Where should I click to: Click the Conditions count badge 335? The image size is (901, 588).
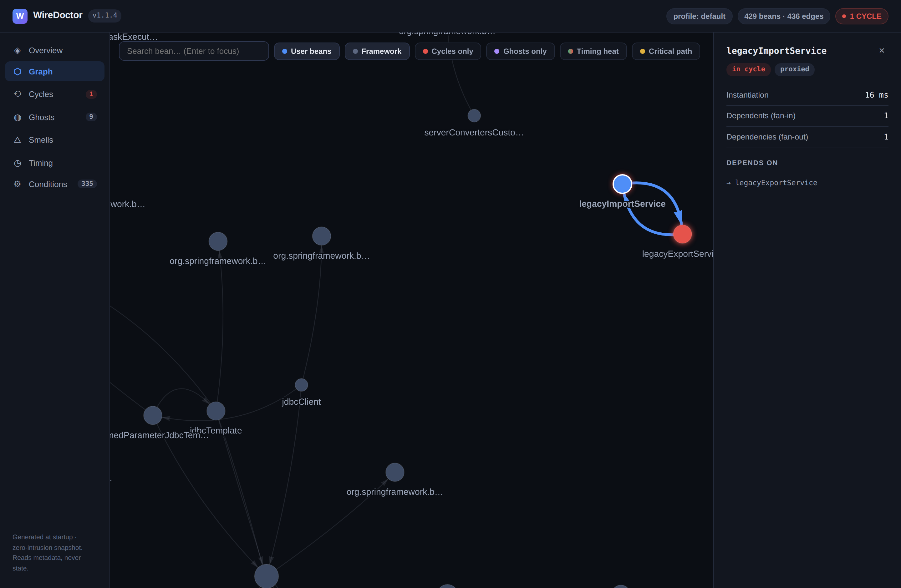(87, 184)
